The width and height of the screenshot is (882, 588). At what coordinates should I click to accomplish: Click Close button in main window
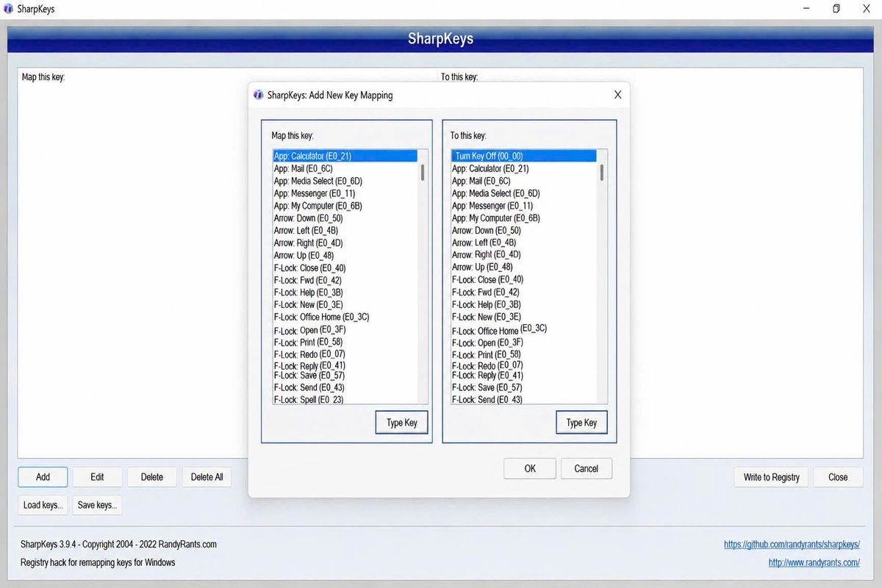coord(838,477)
